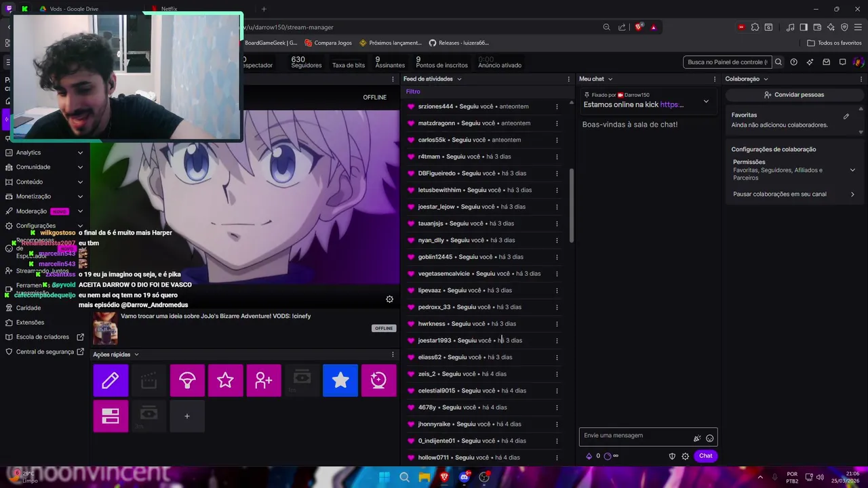Open Feed de atividades panel options menu
This screenshot has height=488, width=868.
(569, 79)
